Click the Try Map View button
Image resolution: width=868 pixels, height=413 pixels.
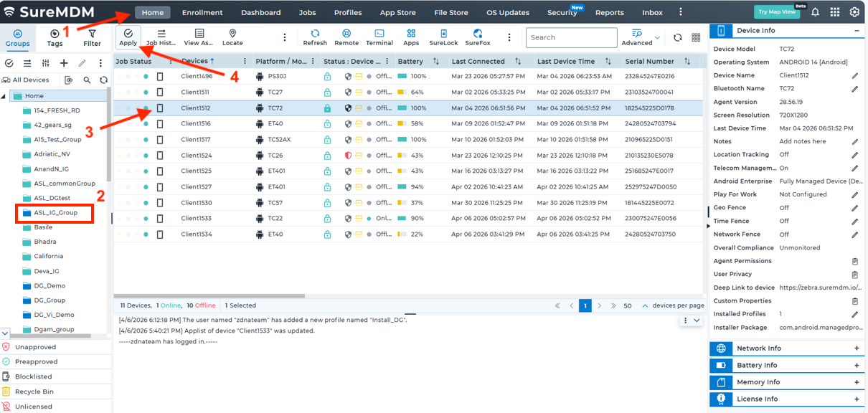click(x=776, y=12)
